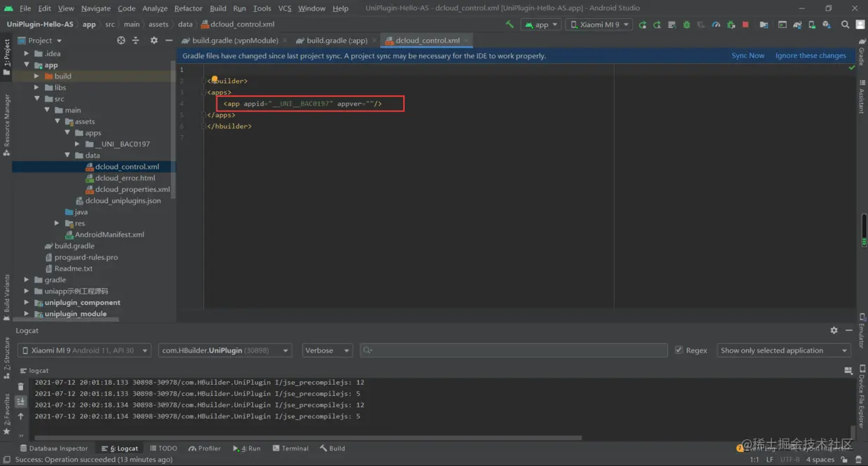The height and width of the screenshot is (466, 868).
Task: Click the Project Structure folder icon in toolbar
Action: click(x=764, y=25)
